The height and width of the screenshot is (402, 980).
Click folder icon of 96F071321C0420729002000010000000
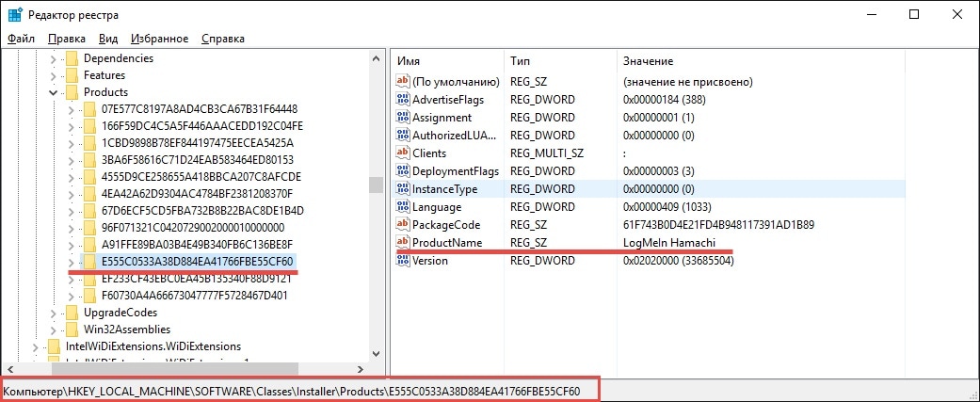(x=89, y=228)
